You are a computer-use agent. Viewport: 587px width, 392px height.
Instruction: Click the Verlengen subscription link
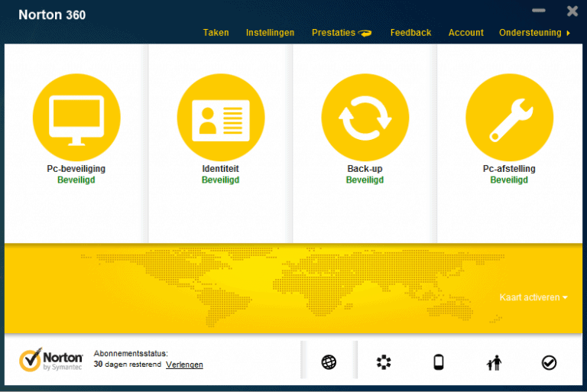(x=184, y=364)
